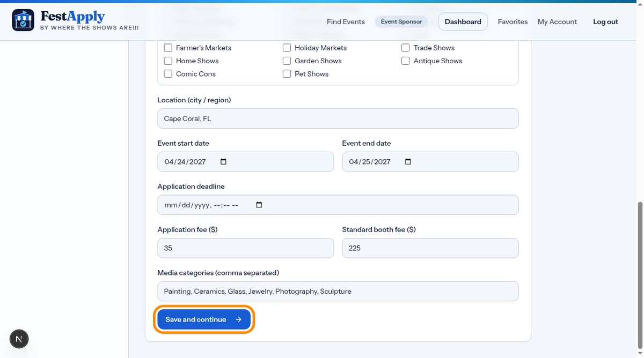644x358 pixels.
Task: Click the FestApply storefront logo icon
Action: click(23, 20)
